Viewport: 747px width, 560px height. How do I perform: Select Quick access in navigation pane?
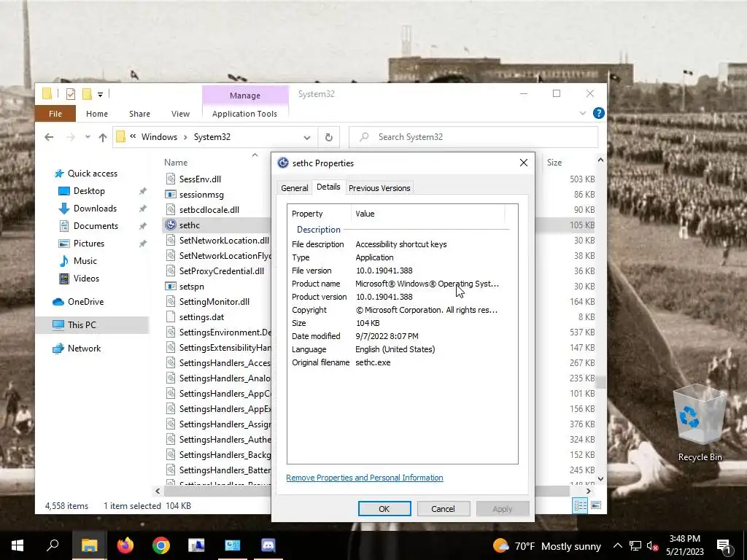pos(93,174)
